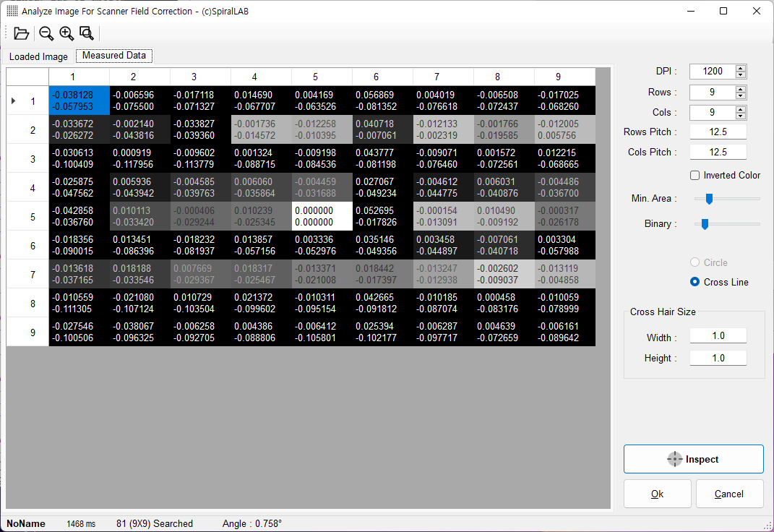Click the Angle : 0.758° status text
Image resolution: width=774 pixels, height=532 pixels.
tap(251, 523)
